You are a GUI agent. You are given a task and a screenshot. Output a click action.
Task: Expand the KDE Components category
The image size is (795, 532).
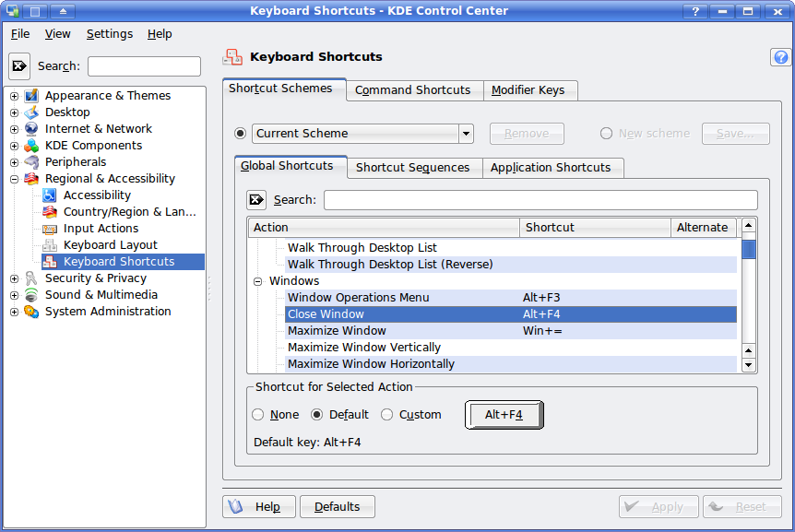coord(14,146)
